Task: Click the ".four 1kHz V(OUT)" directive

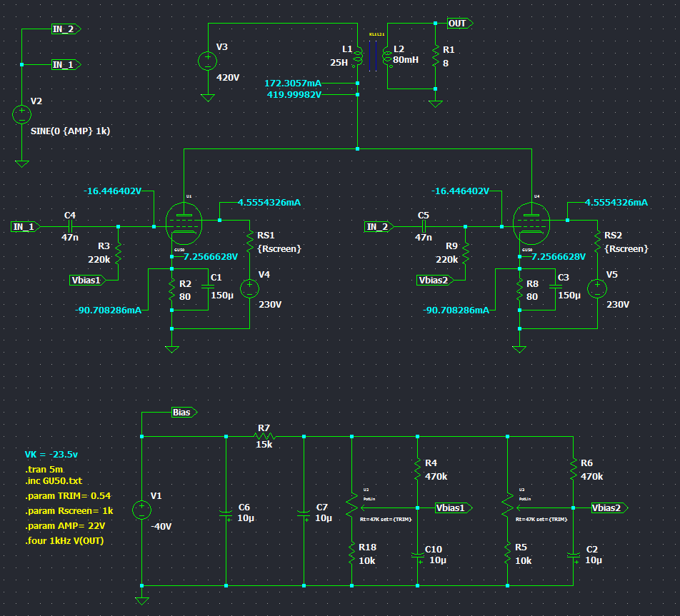Action: pos(70,540)
